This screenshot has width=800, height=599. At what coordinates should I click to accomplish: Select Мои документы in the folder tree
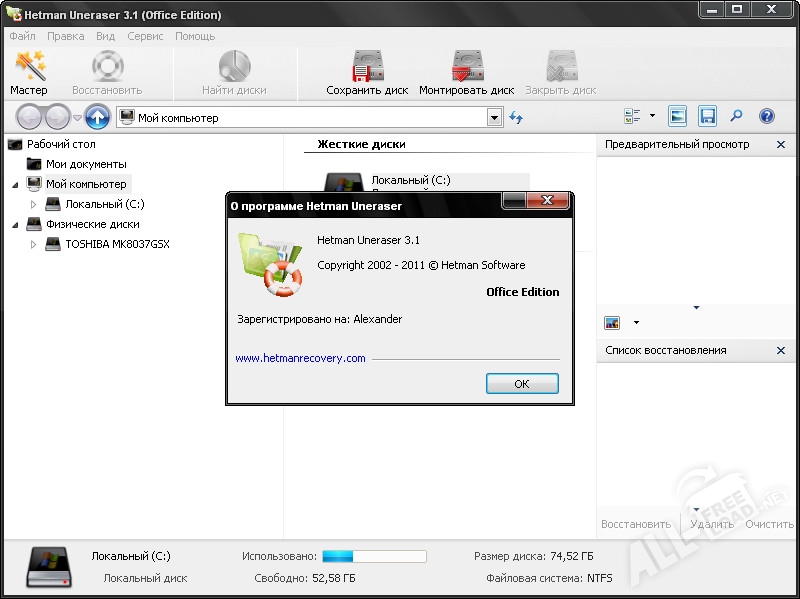pyautogui.click(x=85, y=164)
